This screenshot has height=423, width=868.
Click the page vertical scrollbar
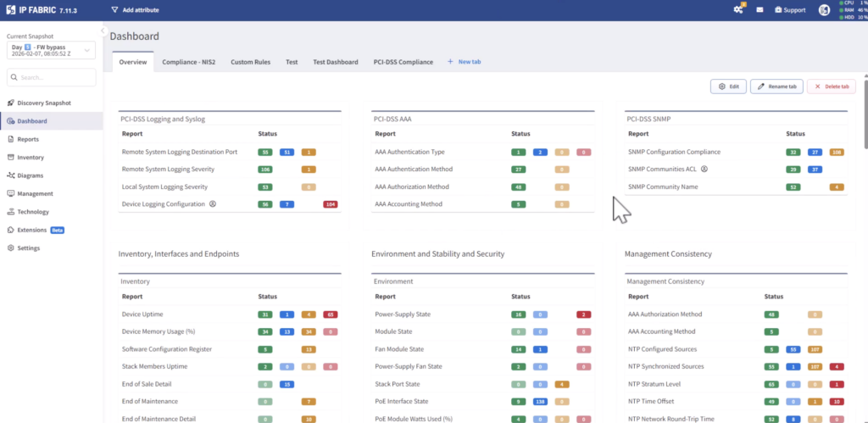(x=865, y=114)
